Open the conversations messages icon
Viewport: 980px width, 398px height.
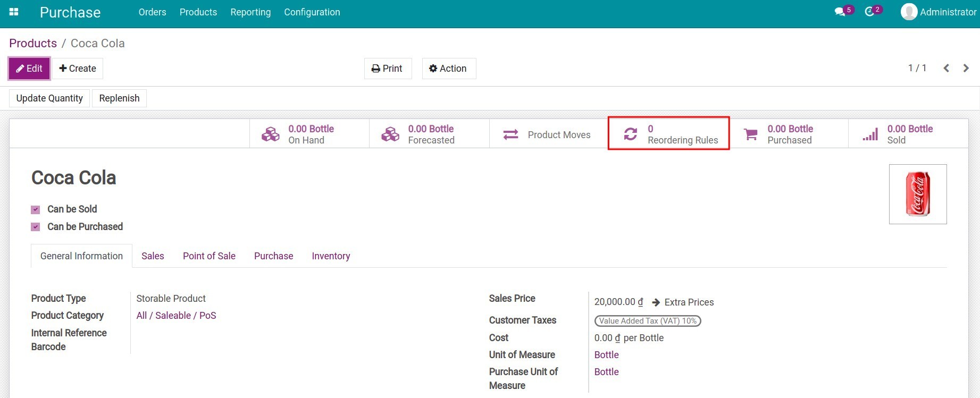[x=840, y=12]
